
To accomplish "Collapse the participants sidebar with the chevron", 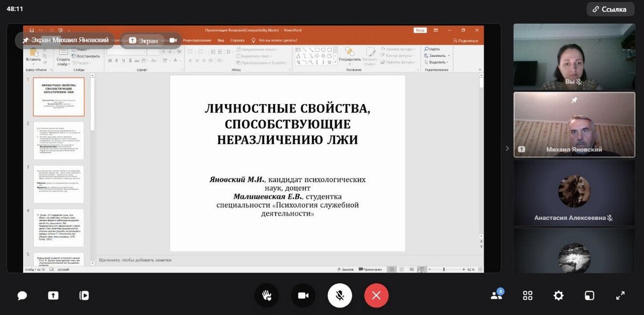I will [507, 148].
